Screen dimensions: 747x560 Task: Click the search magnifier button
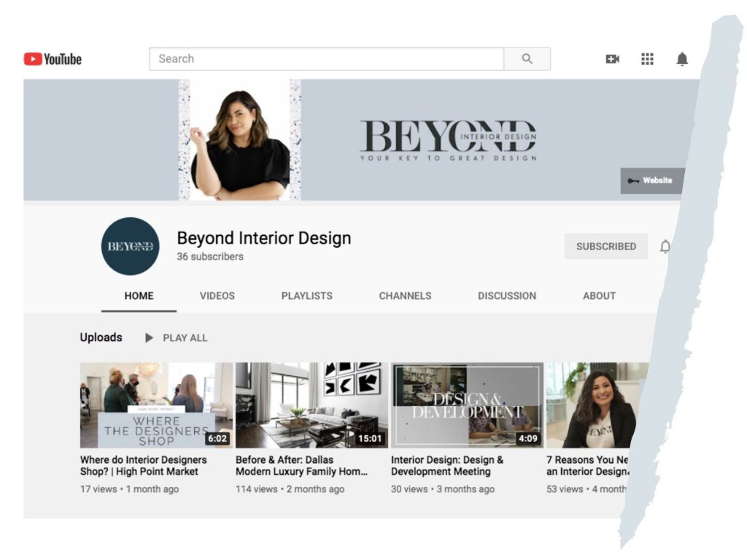click(x=527, y=59)
